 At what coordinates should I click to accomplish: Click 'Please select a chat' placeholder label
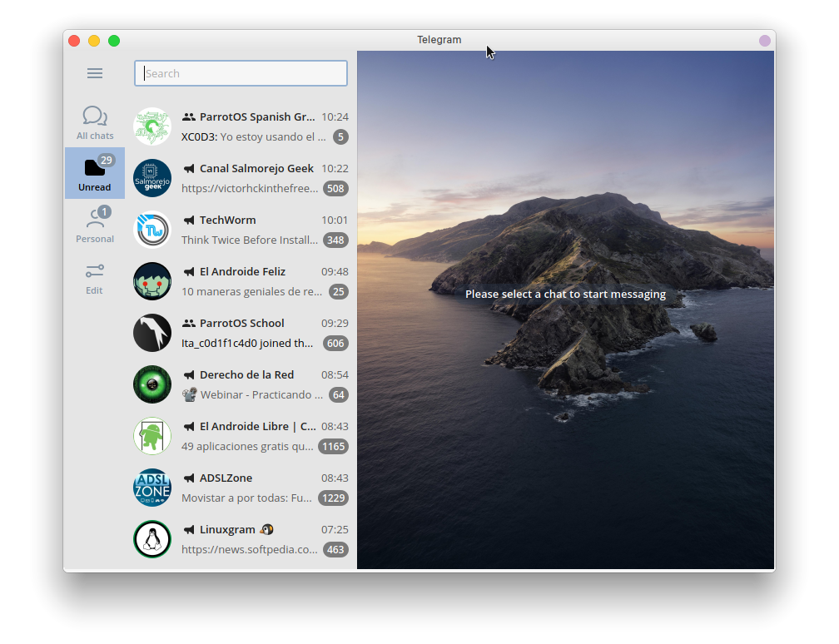point(566,295)
